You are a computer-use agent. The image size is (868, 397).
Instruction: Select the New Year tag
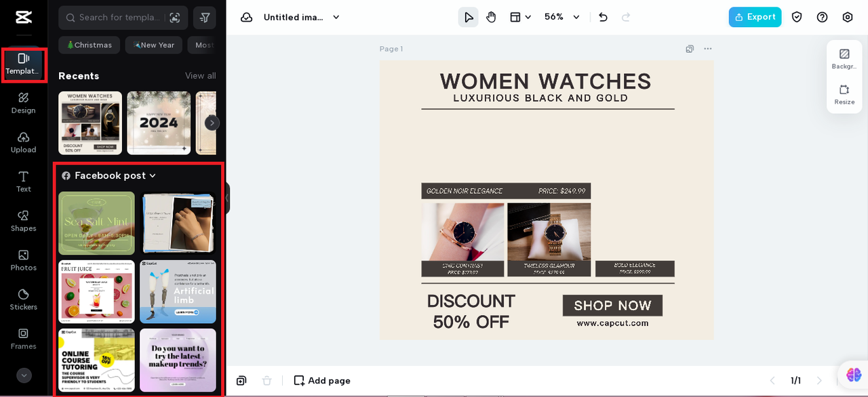[x=154, y=45]
